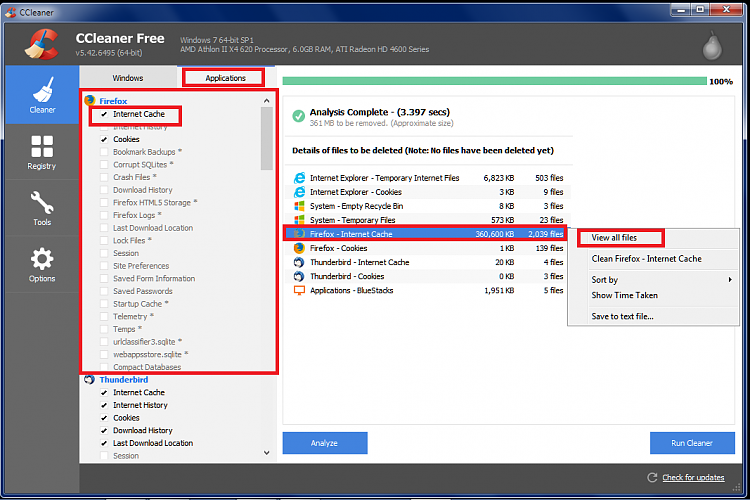Screen dimensions: 750x500
Task: Uncheck Thunderbird Last Download Location checkbox
Action: click(104, 443)
